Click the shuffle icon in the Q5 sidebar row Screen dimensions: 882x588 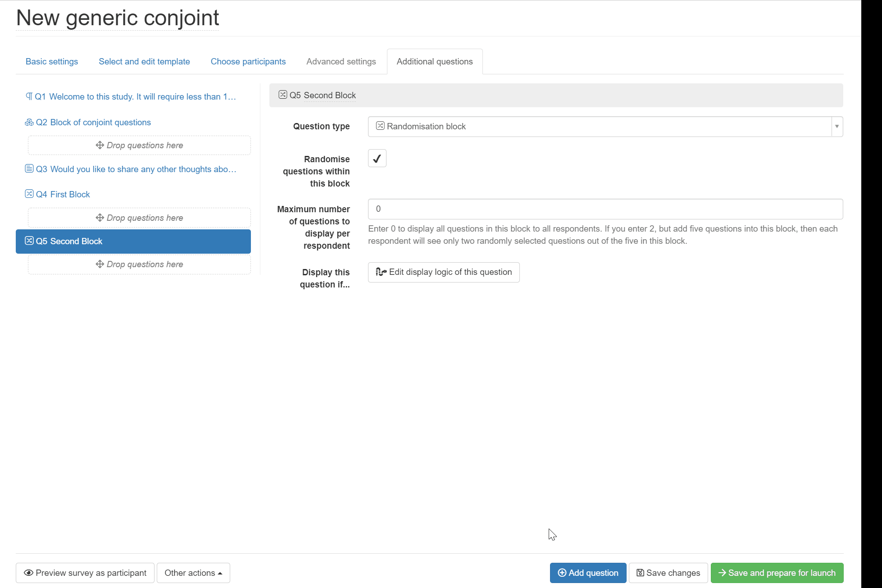(x=29, y=241)
